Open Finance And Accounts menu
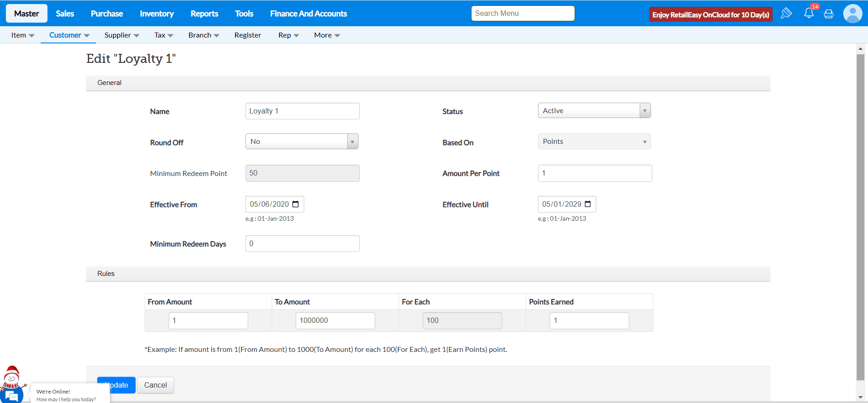This screenshot has height=403, width=868. click(308, 14)
